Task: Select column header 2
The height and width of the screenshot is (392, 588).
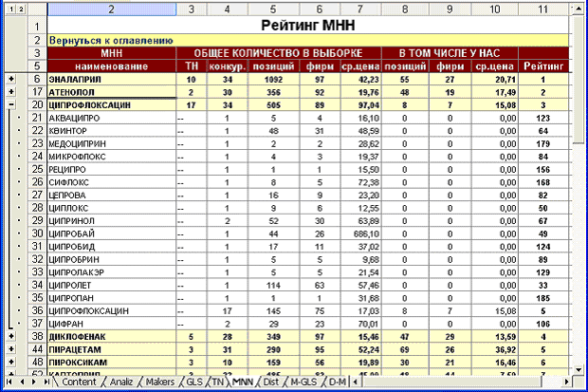Action: [111, 9]
